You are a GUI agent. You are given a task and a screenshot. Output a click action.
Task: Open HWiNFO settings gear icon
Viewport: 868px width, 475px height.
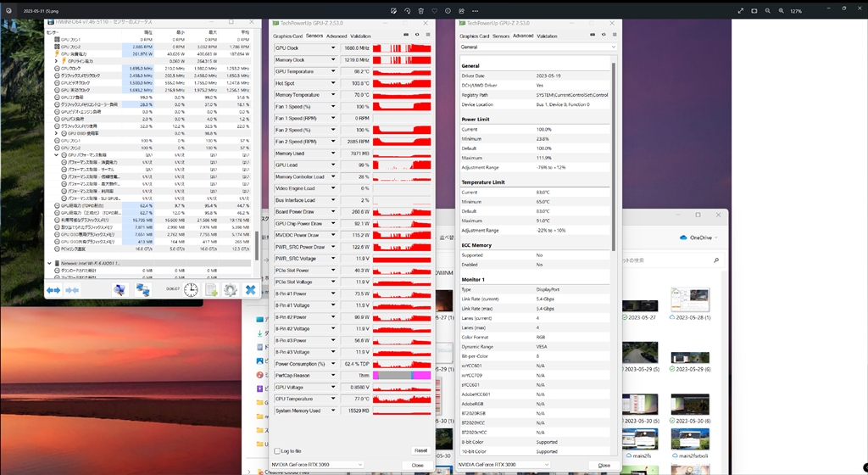231,290
